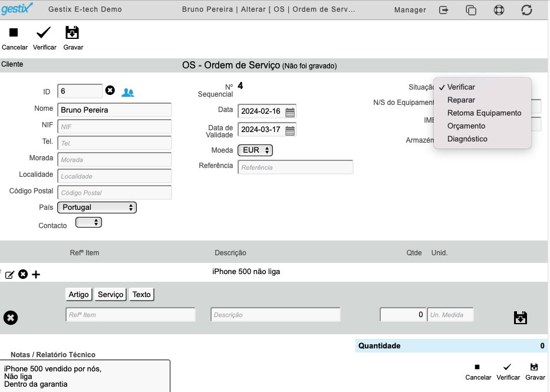Discard new item row with large X
The image size is (550, 392).
[11, 318]
